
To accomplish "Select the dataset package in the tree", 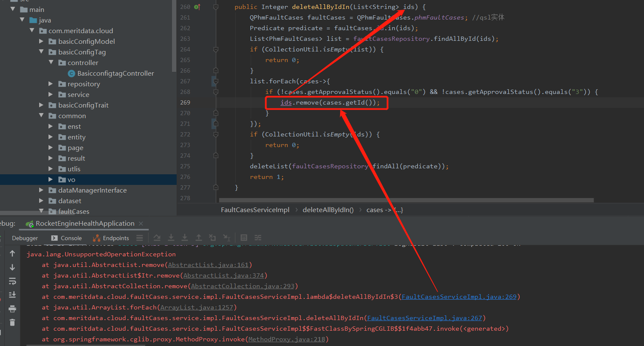I will tap(70, 201).
